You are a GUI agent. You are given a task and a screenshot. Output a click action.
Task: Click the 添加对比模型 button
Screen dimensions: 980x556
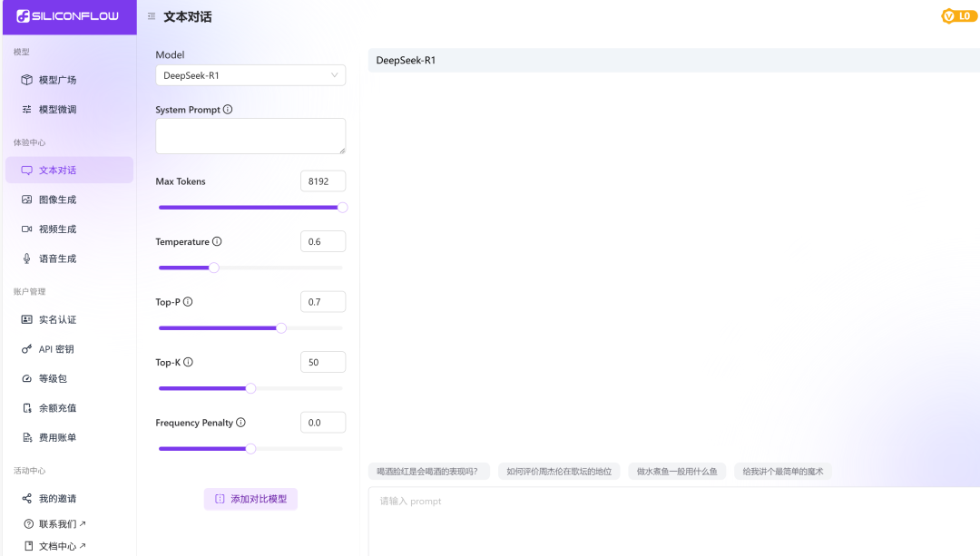[x=250, y=499]
